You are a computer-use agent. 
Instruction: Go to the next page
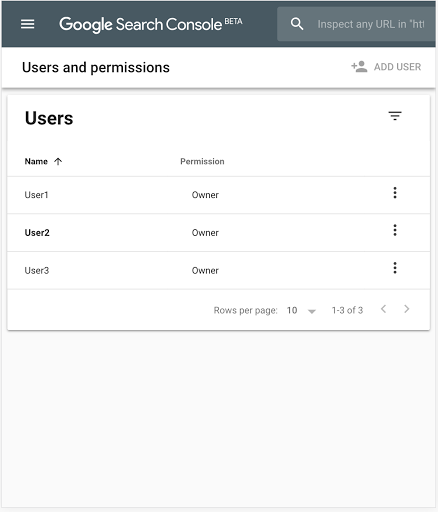(x=406, y=309)
